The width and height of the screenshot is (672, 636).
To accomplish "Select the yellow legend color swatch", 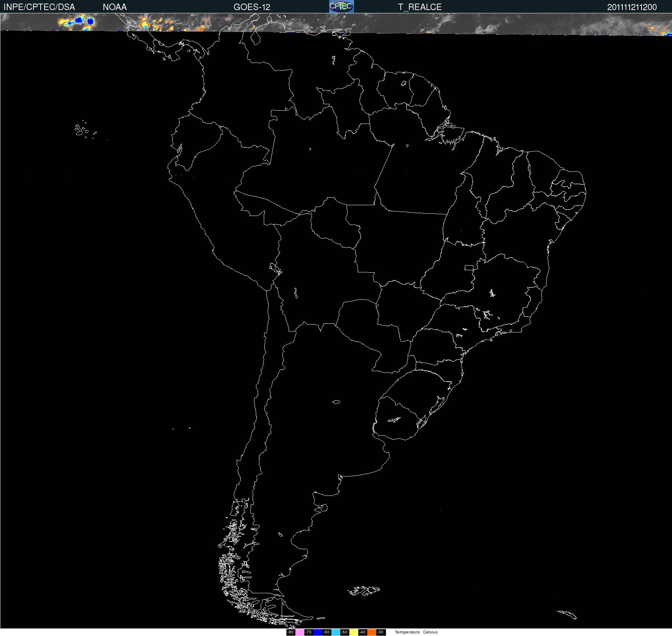I will pyautogui.click(x=354, y=632).
